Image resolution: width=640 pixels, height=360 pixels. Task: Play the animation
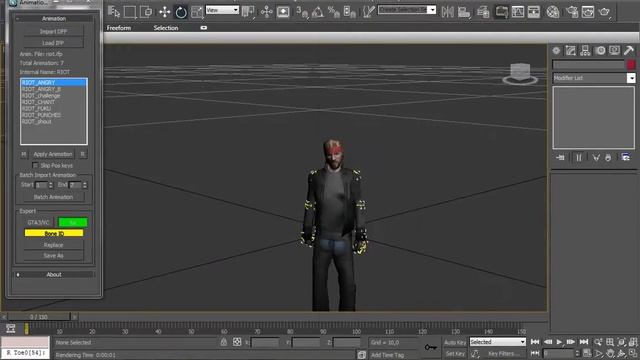click(560, 342)
